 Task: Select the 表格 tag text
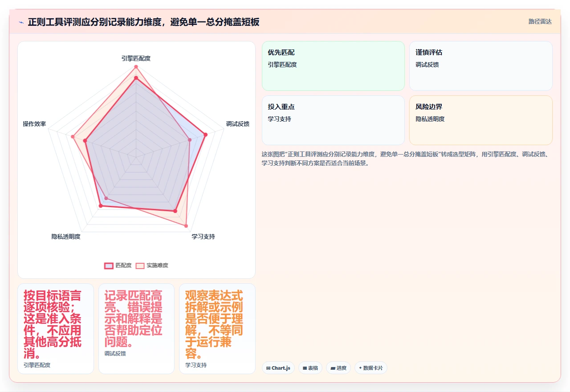313,368
